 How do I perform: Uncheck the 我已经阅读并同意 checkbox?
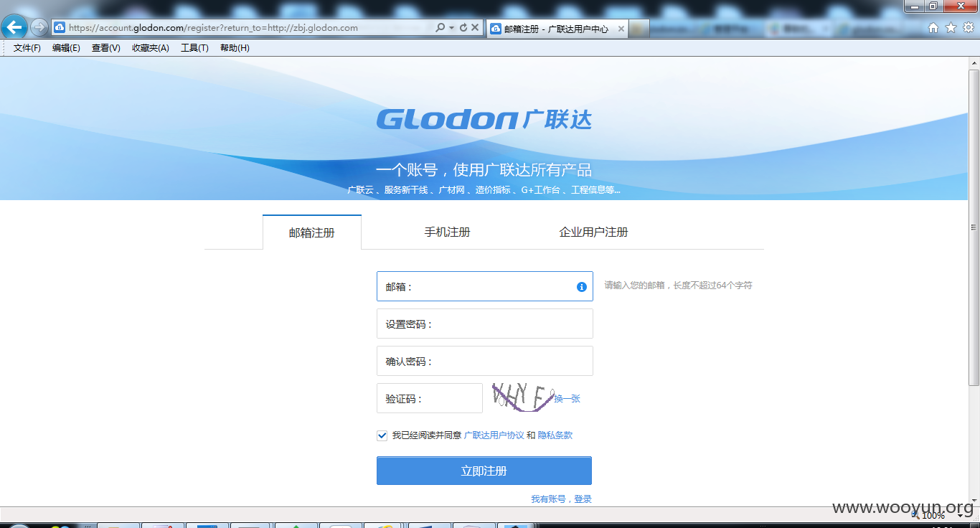click(x=382, y=435)
